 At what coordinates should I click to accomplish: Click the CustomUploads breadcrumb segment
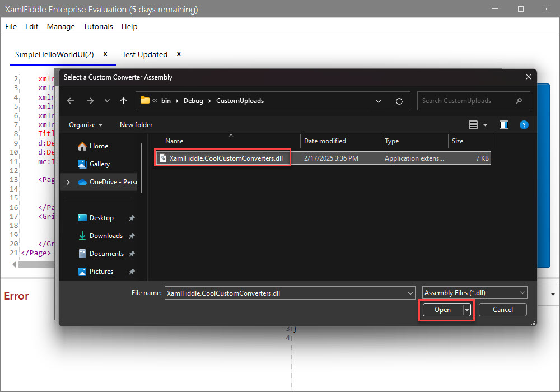point(240,101)
